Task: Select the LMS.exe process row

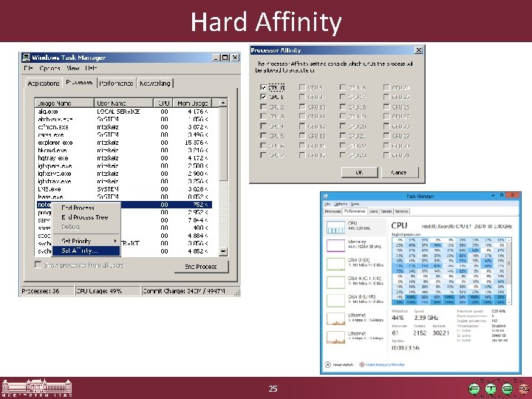Action: point(123,189)
